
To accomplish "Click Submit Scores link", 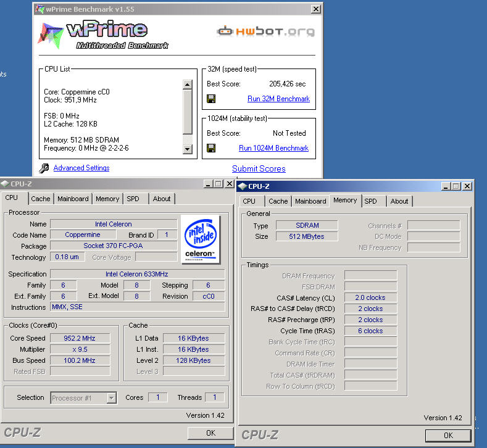I will (x=259, y=168).
